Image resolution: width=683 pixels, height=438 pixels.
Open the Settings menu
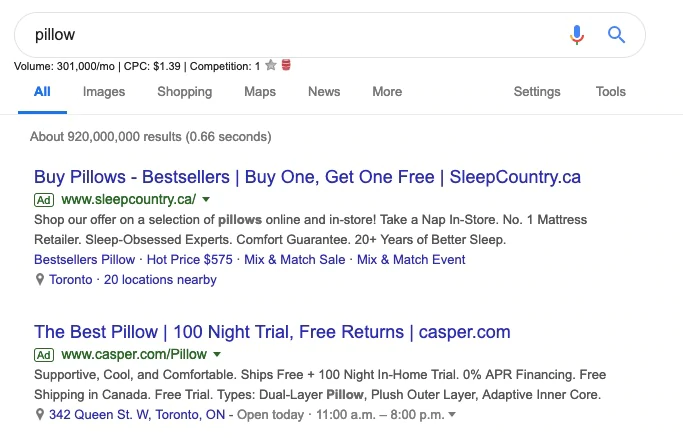point(537,92)
